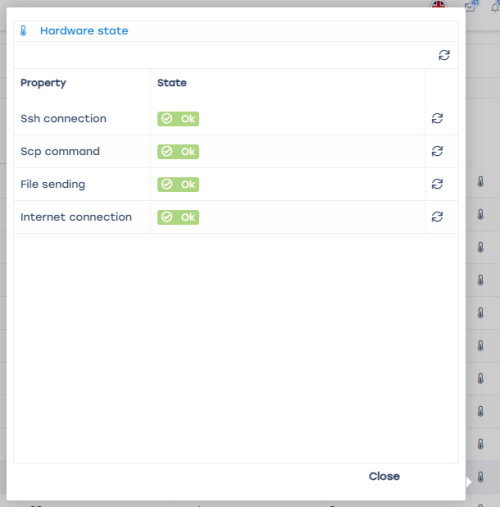The image size is (500, 507).
Task: Refresh the Scp command state
Action: point(437,151)
